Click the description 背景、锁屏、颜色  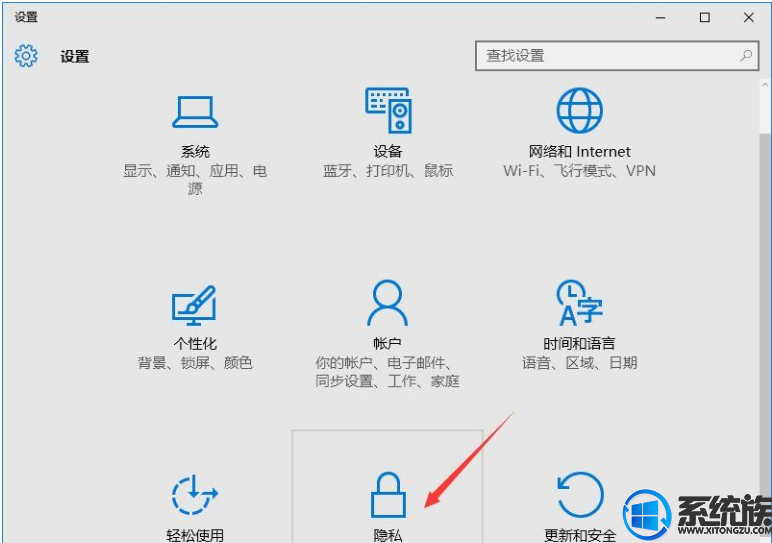195,363
